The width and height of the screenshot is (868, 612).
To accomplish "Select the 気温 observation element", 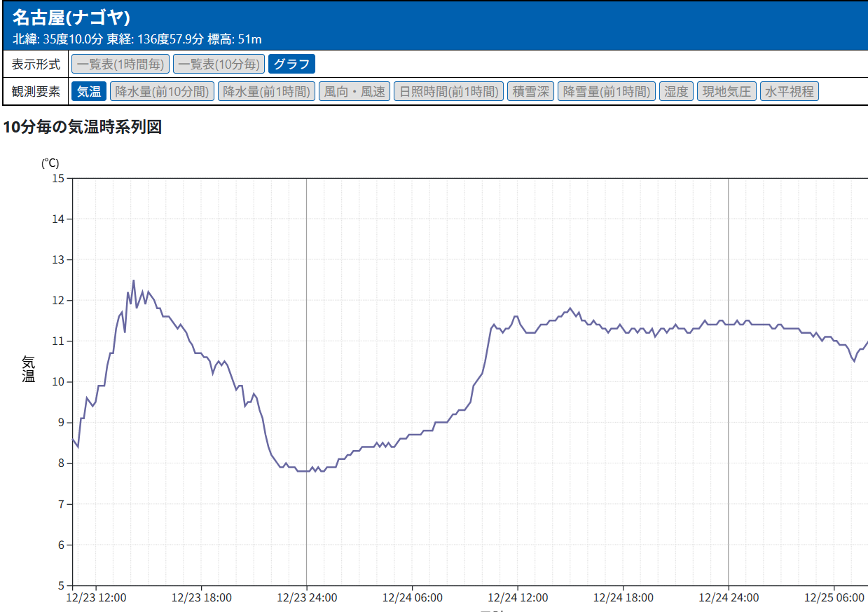I will (89, 91).
